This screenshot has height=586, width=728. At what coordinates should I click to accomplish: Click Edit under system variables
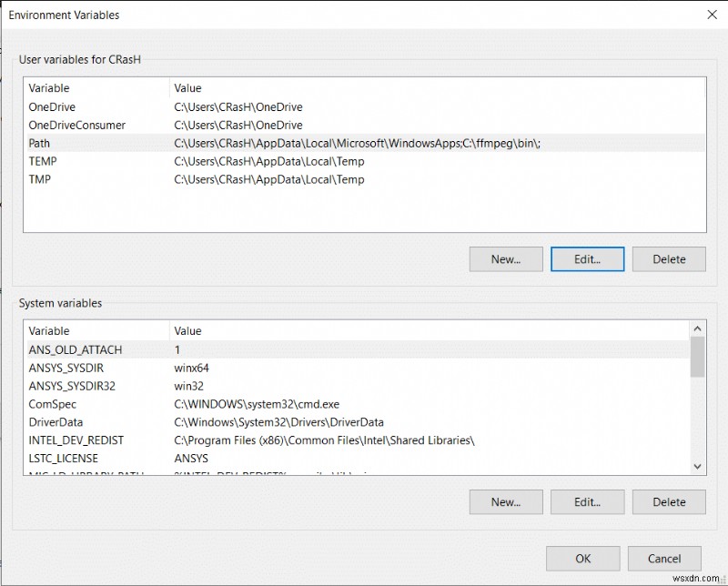pyautogui.click(x=587, y=501)
